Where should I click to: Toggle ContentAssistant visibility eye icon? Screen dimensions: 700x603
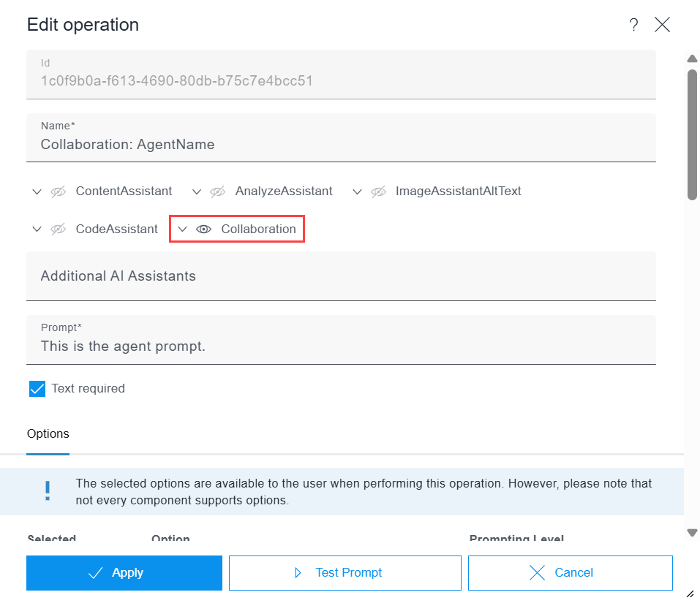59,191
